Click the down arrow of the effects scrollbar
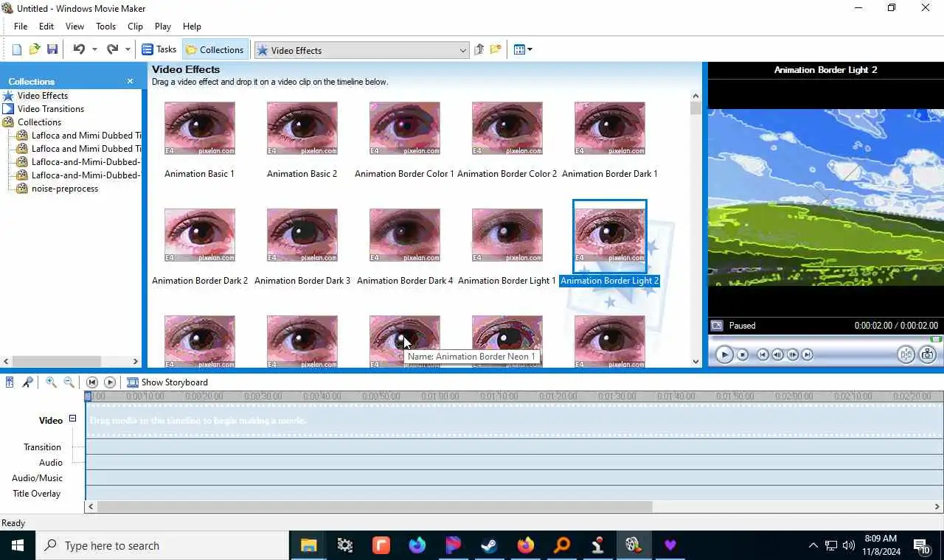The height and width of the screenshot is (560, 944). tap(695, 361)
